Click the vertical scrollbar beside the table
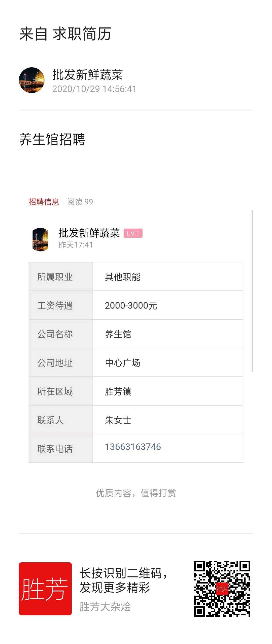The height and width of the screenshot is (644, 272). (252, 291)
